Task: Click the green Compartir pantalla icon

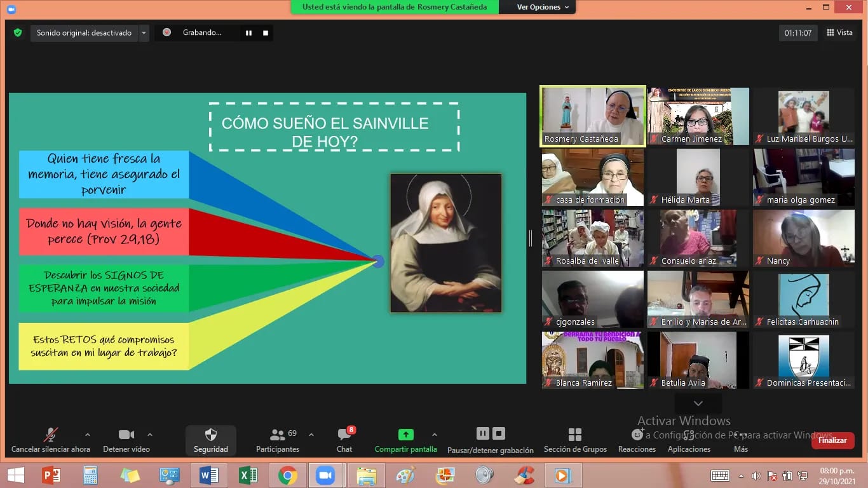Action: [405, 435]
